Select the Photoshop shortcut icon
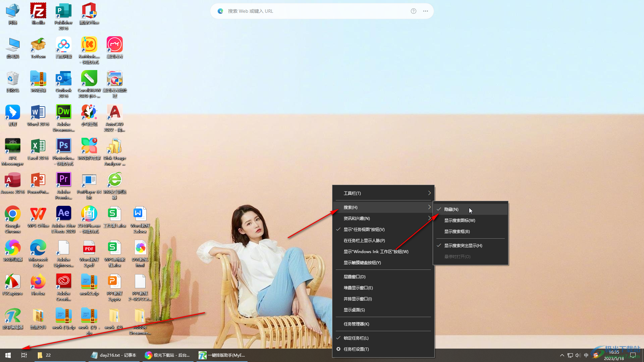This screenshot has height=362, width=644. click(63, 152)
